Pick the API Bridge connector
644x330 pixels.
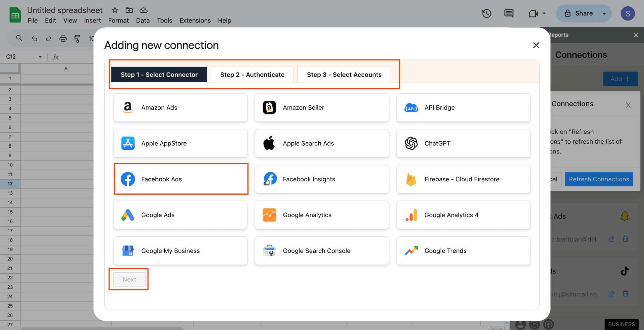tap(464, 107)
